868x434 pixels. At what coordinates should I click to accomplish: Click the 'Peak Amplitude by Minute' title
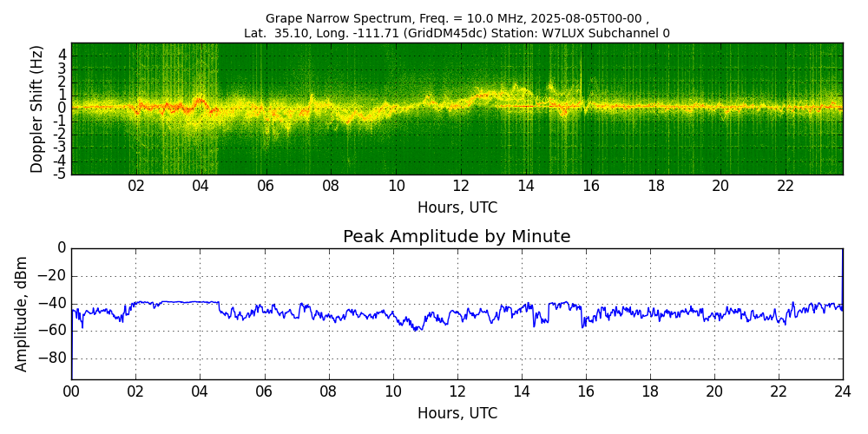[x=457, y=237]
